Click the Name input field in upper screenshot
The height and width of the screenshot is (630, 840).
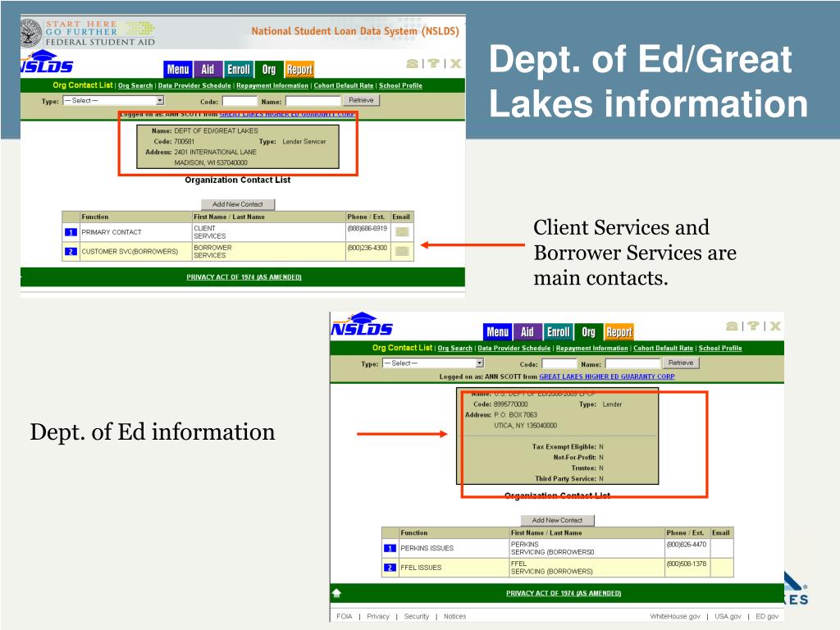tap(313, 101)
